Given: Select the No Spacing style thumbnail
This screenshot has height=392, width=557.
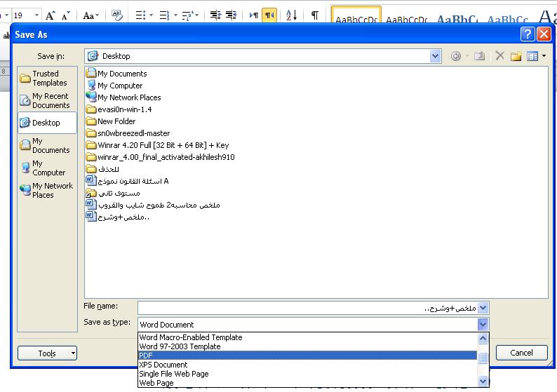Looking at the screenshot, I should pyautogui.click(x=407, y=16).
